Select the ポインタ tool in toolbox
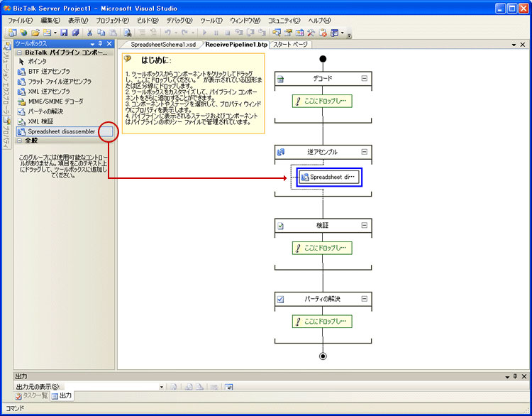This screenshot has height=416, width=532. [x=64, y=62]
